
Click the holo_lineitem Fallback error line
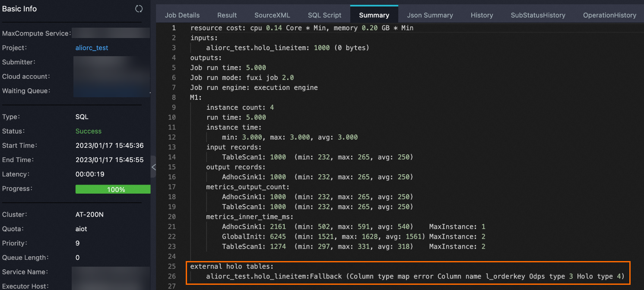(416, 277)
